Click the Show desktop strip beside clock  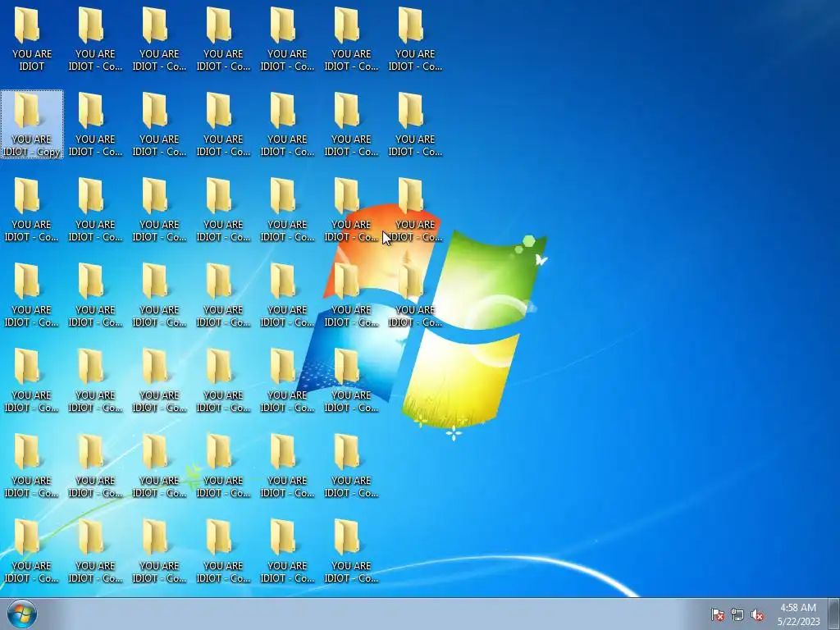(x=834, y=614)
